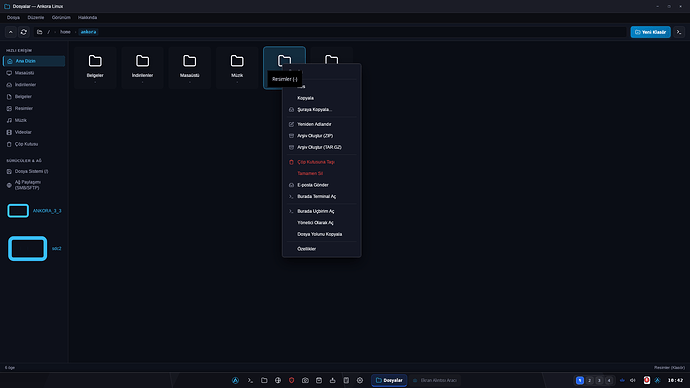
Task: Select Yönetici Olarak Aç
Action: [x=322, y=223]
